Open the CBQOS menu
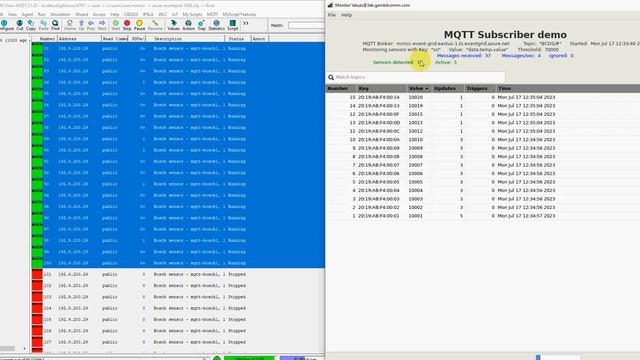 click(131, 14)
